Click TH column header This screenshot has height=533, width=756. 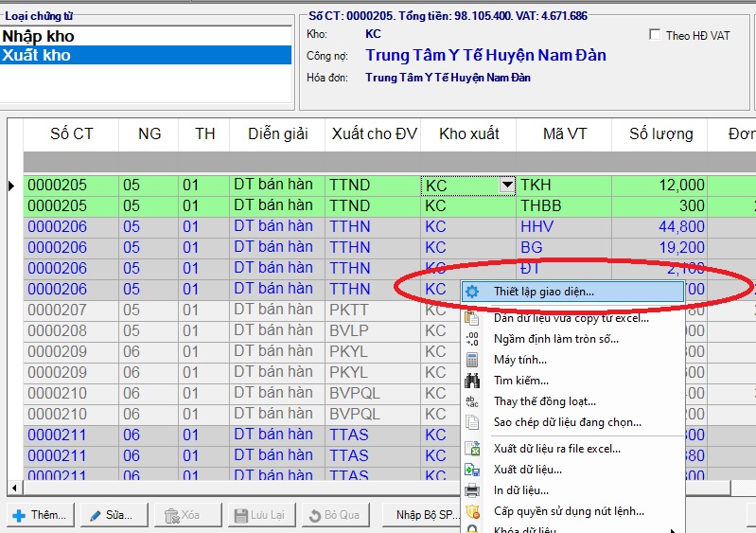[x=204, y=134]
